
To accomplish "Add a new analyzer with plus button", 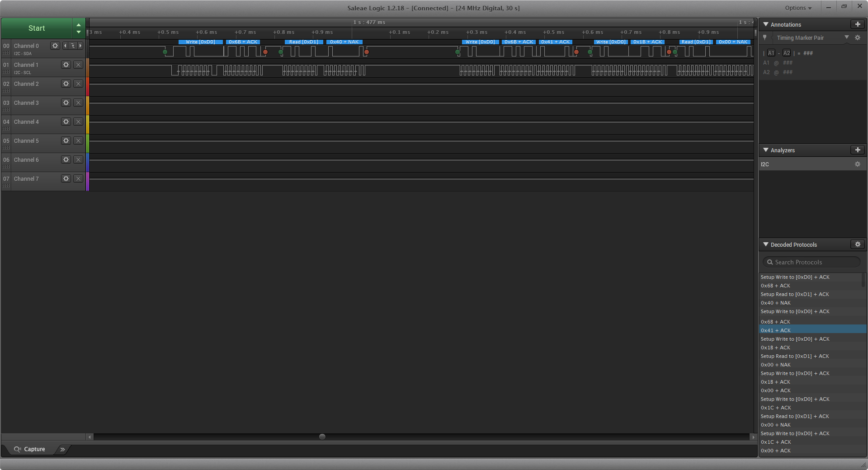I will point(857,150).
